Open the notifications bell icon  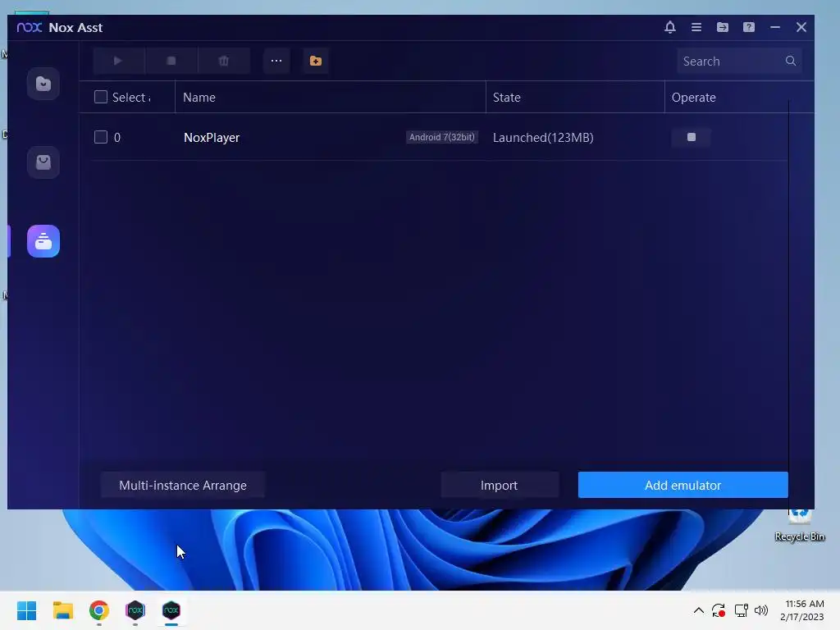pos(669,27)
